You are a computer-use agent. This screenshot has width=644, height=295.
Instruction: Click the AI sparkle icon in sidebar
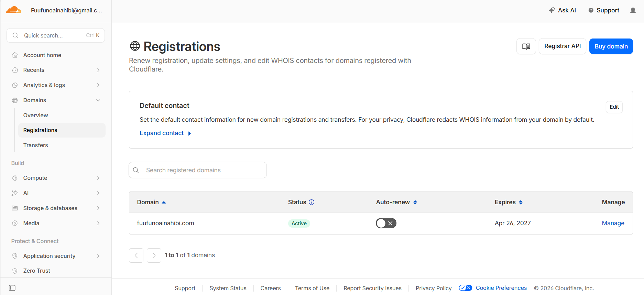[15, 193]
